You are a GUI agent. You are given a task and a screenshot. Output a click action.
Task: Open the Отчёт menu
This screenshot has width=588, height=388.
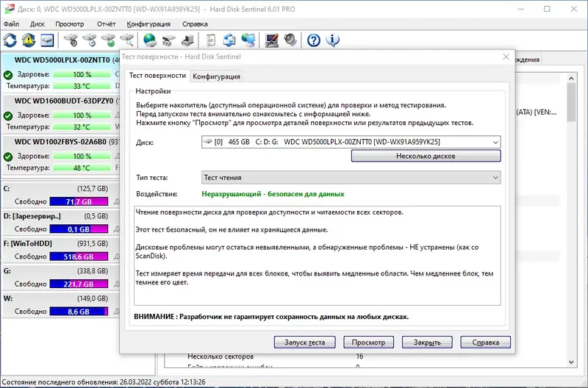pos(106,24)
